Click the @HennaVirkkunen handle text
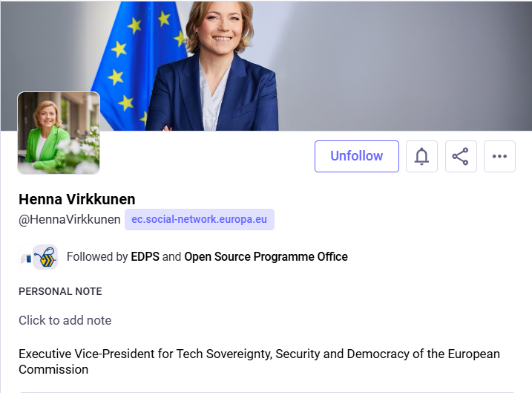The image size is (532, 393). click(70, 220)
